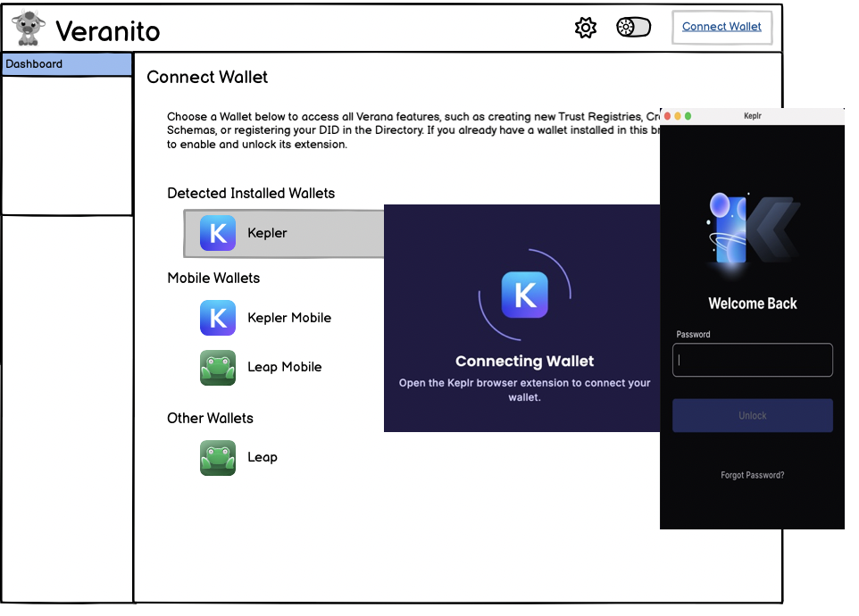Click the Kepler wallet K icon
859x616 pixels.
218,233
